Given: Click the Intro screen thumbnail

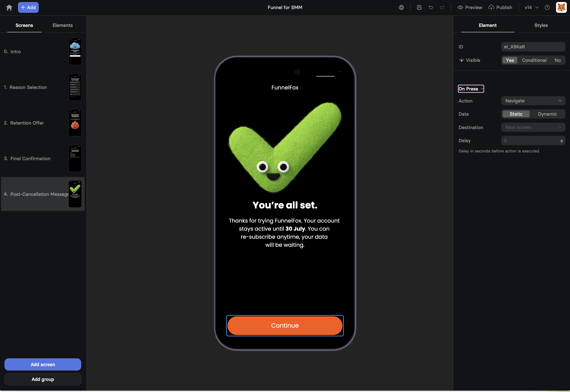Looking at the screenshot, I should pos(75,51).
